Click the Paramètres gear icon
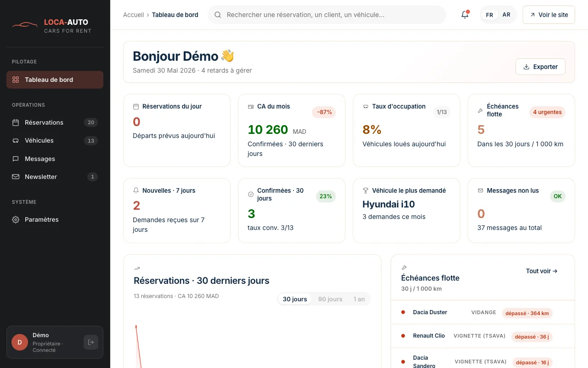This screenshot has height=368, width=588. click(x=16, y=219)
